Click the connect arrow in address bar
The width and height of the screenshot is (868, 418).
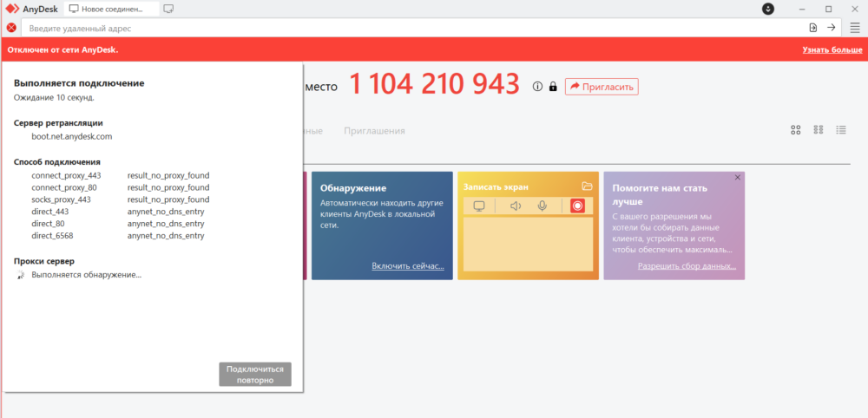coord(831,28)
